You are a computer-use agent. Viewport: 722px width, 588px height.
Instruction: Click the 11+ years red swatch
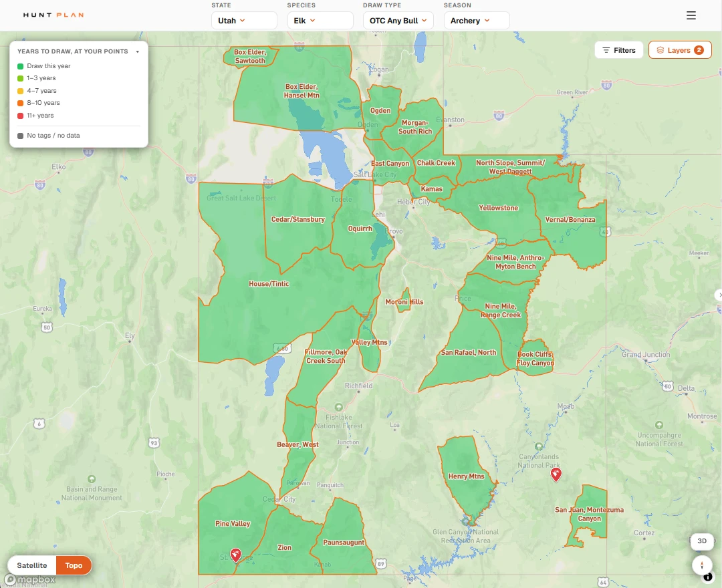[x=20, y=116]
